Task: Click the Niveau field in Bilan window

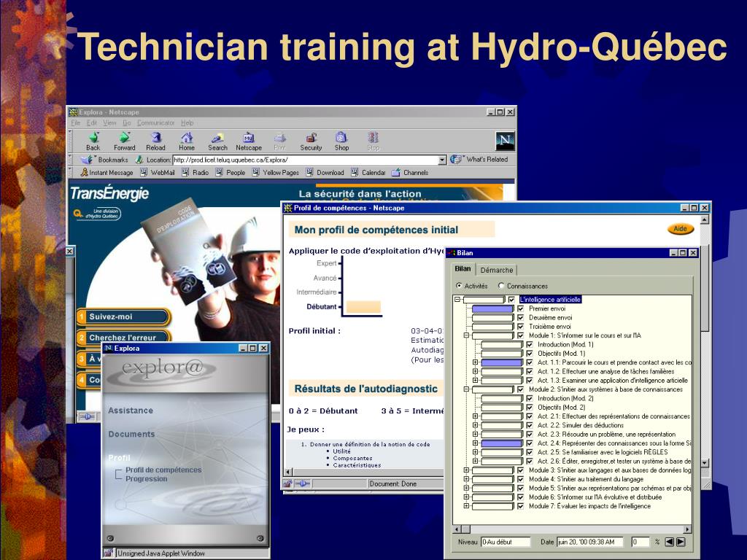Action: pos(506,542)
